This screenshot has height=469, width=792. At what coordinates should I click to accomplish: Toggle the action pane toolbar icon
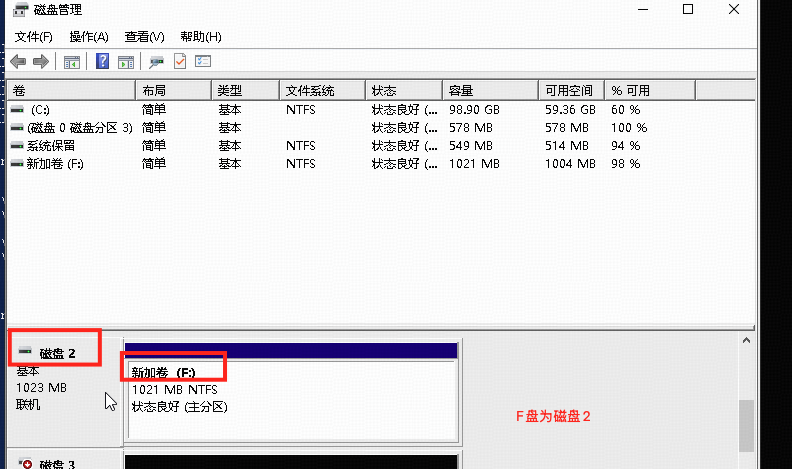pyautogui.click(x=126, y=62)
